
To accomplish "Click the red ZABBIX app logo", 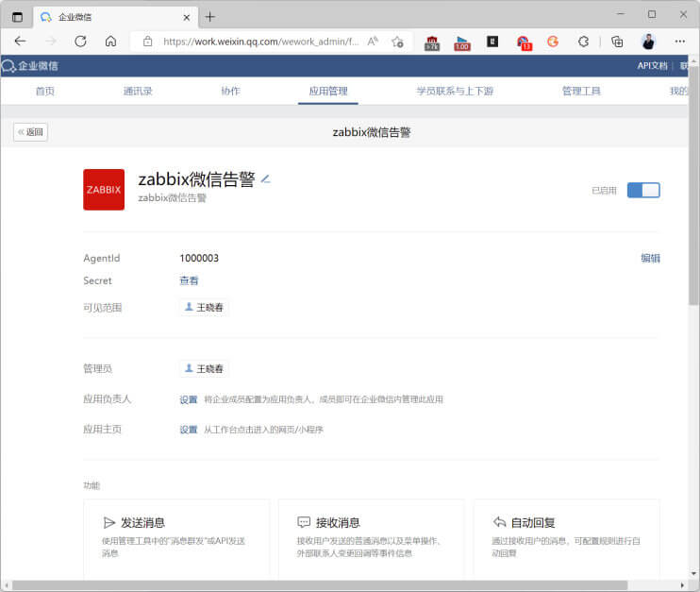I will click(104, 190).
